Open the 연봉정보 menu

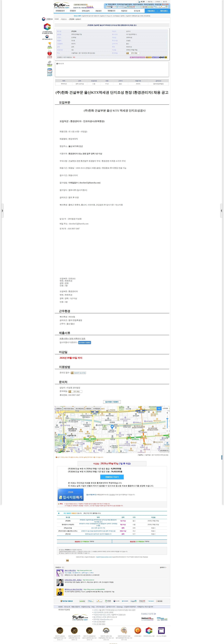[98, 11]
